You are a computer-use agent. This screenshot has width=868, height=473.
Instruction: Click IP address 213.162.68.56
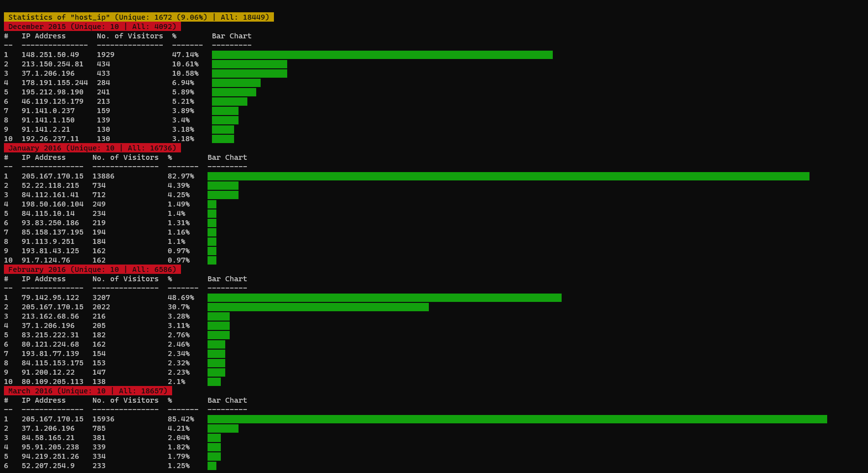click(50, 316)
